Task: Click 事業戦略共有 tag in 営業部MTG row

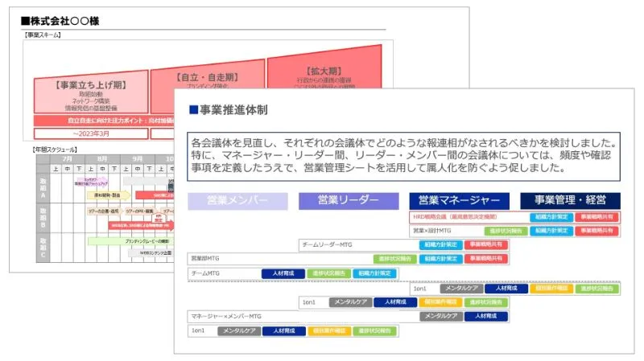Action: 486,259
